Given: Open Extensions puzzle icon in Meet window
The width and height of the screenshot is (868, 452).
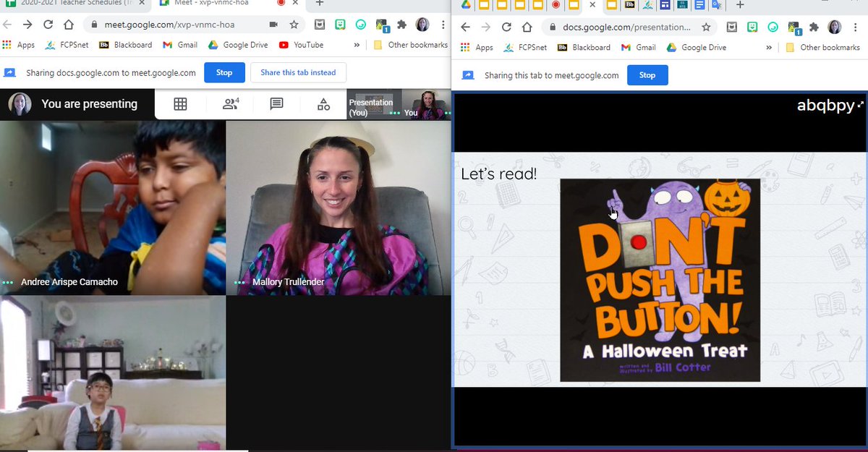Looking at the screenshot, I should (402, 25).
